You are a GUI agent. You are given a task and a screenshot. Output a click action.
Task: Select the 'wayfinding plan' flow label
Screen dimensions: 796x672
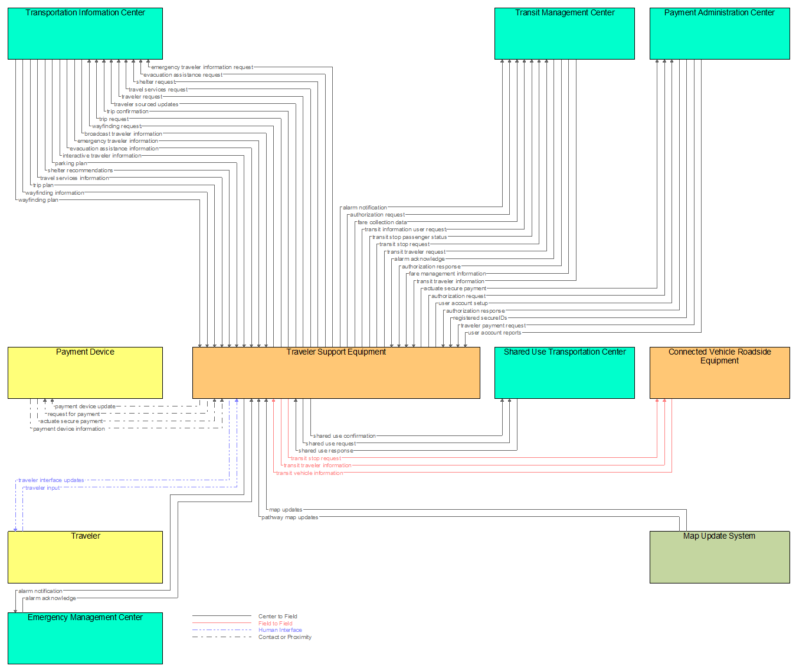click(x=38, y=200)
